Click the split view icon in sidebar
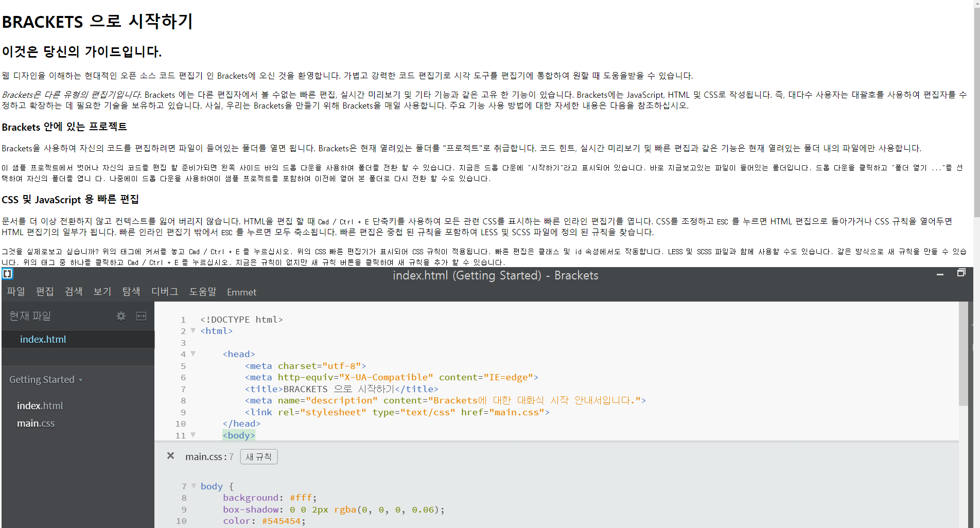The width and height of the screenshot is (980, 528). pos(141,316)
